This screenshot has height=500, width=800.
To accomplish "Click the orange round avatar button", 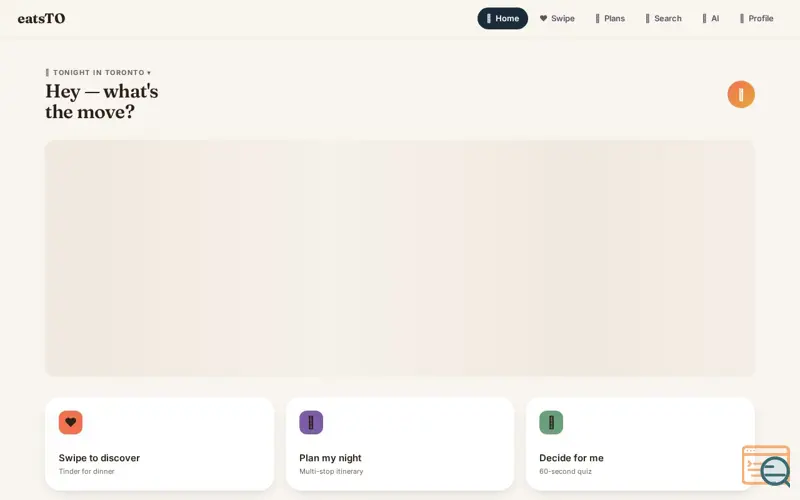I will (x=741, y=94).
